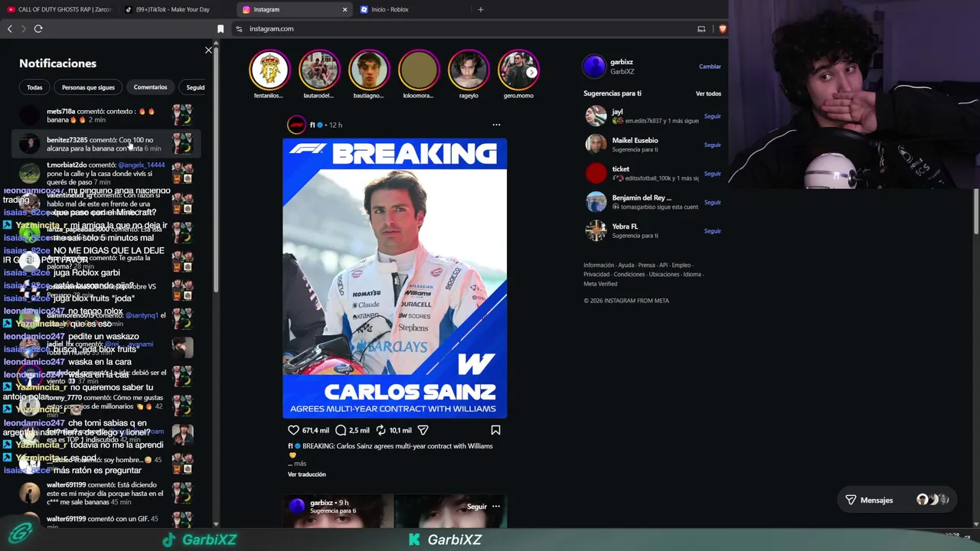
Task: Click the bookmark icon beside the address bar
Action: [220, 29]
